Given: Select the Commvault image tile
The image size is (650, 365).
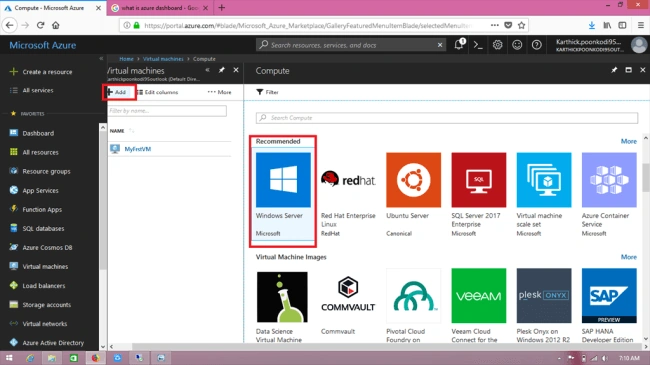Looking at the screenshot, I should [348, 302].
